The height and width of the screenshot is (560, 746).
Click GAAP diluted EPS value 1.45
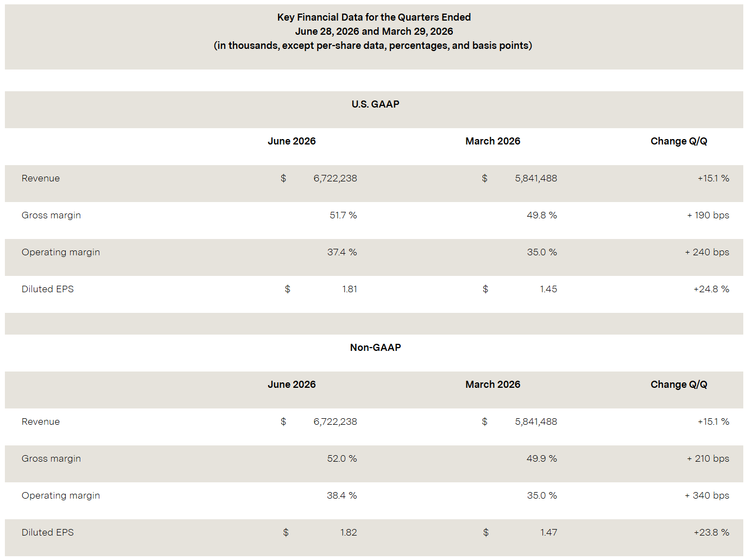(x=548, y=289)
